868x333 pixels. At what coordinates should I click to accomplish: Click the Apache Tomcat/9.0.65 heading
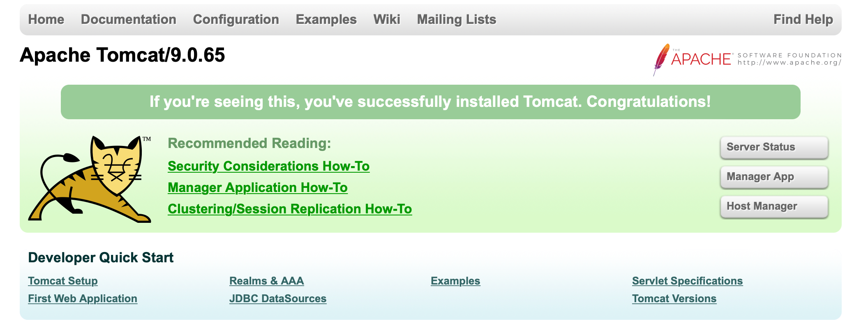(122, 55)
